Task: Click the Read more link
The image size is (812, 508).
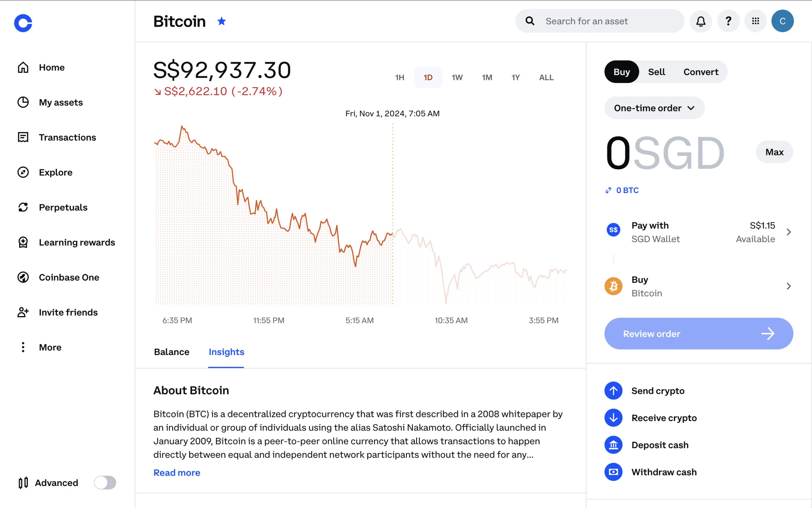Action: tap(177, 472)
